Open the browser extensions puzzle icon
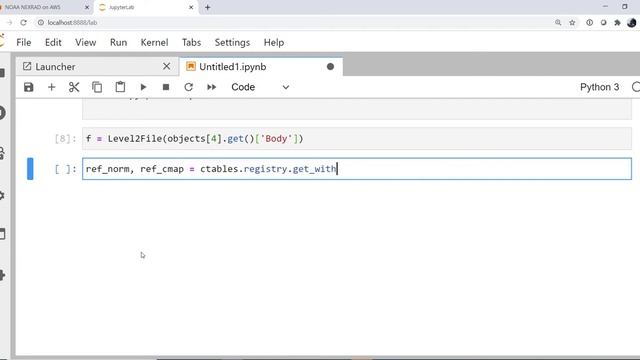 click(617, 23)
